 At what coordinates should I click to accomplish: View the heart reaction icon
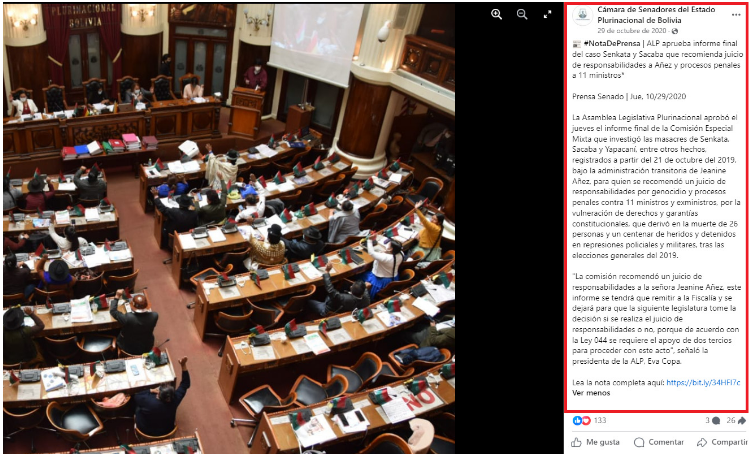tap(584, 420)
